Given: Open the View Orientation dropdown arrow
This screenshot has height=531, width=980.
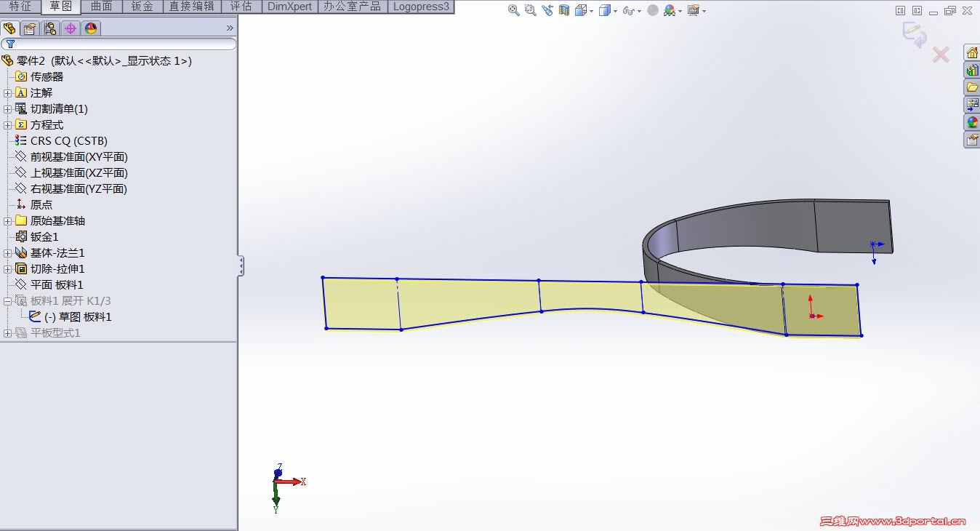Looking at the screenshot, I should tap(591, 11).
